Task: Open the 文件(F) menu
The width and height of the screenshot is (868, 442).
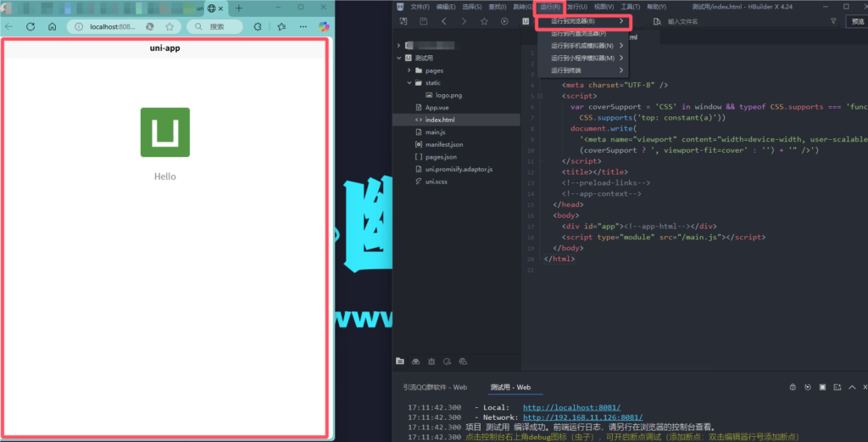Action: point(420,7)
